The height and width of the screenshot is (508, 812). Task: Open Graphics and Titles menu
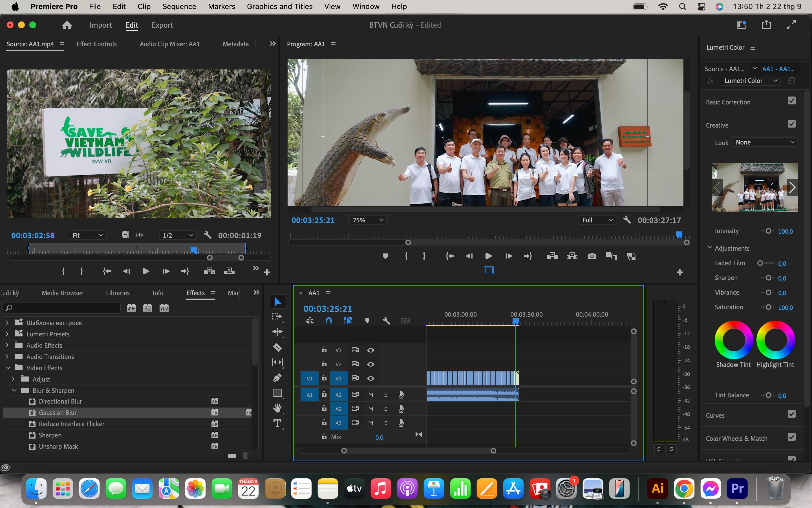pyautogui.click(x=279, y=6)
